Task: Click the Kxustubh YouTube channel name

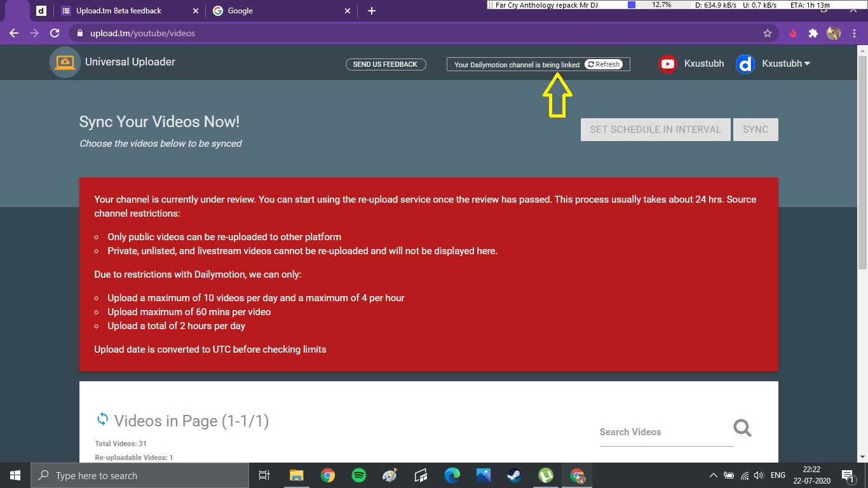Action: point(704,64)
